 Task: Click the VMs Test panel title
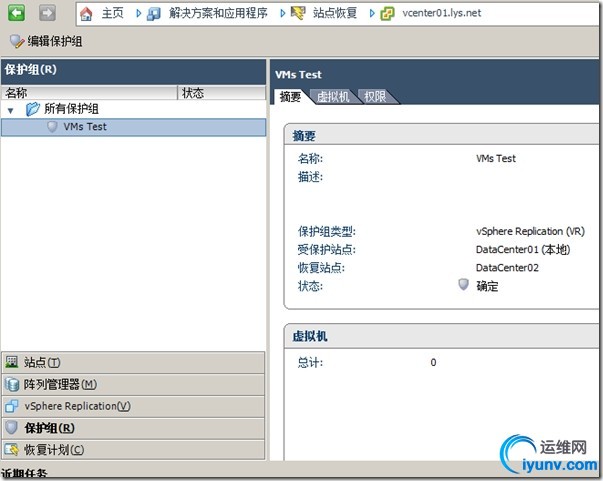[x=298, y=75]
